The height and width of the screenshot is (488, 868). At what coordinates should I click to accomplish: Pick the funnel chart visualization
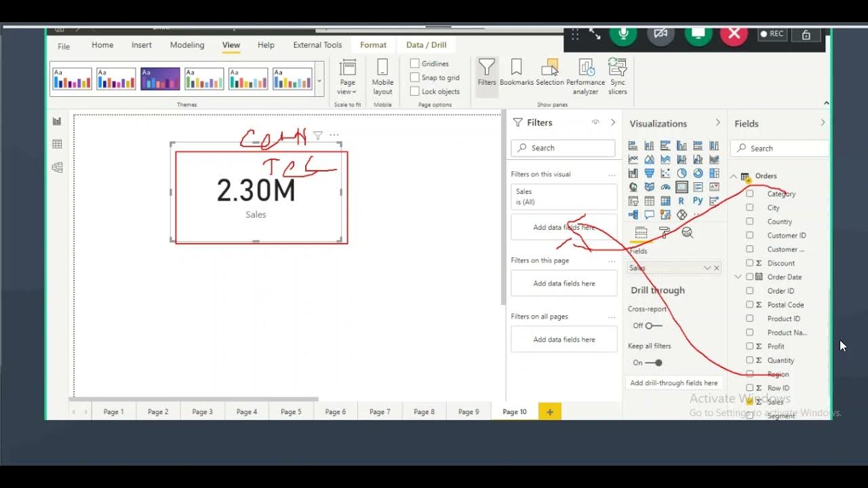coord(649,173)
